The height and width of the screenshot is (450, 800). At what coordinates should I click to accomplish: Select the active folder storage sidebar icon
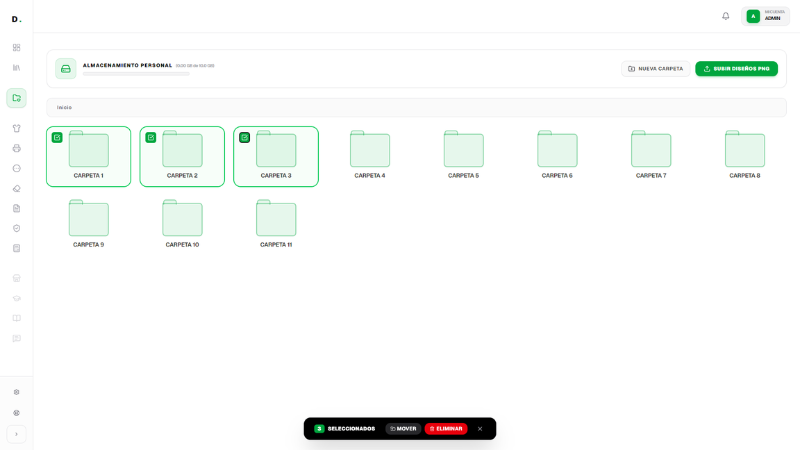coord(16,98)
